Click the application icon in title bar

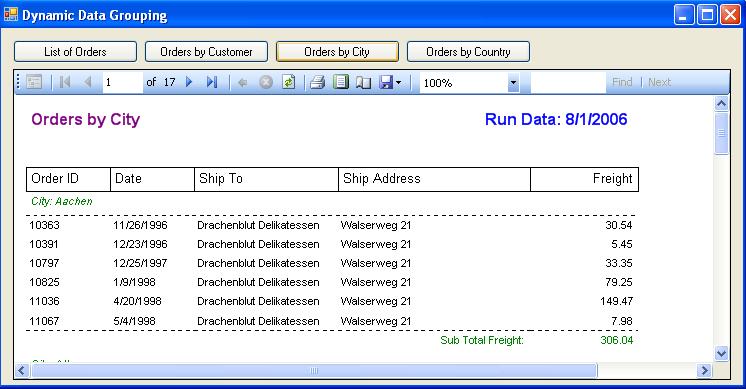pyautogui.click(x=10, y=15)
